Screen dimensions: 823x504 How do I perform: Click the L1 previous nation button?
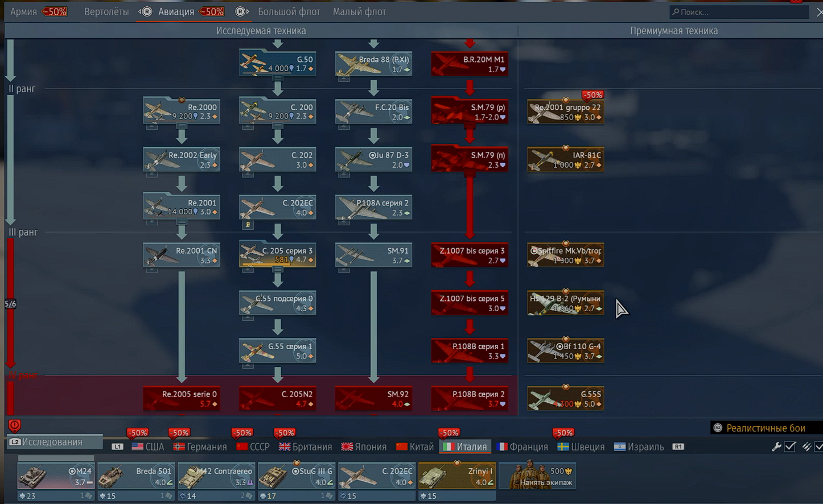pyautogui.click(x=117, y=447)
